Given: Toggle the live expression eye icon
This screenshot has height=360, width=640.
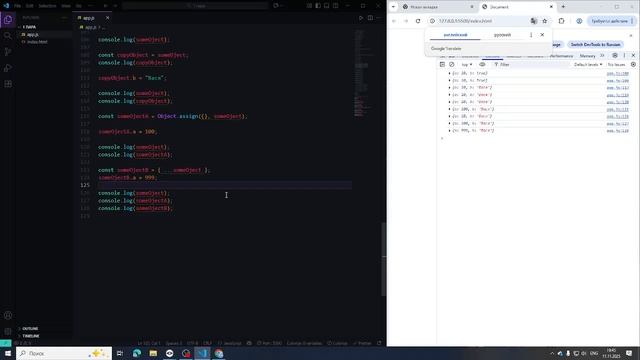Looking at the screenshot, I should [482, 64].
